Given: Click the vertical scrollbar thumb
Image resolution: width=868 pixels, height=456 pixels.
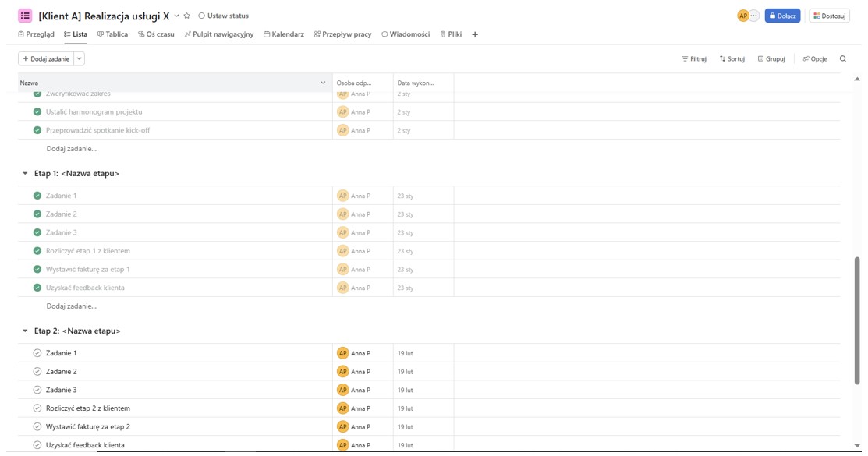Looking at the screenshot, I should (x=857, y=320).
